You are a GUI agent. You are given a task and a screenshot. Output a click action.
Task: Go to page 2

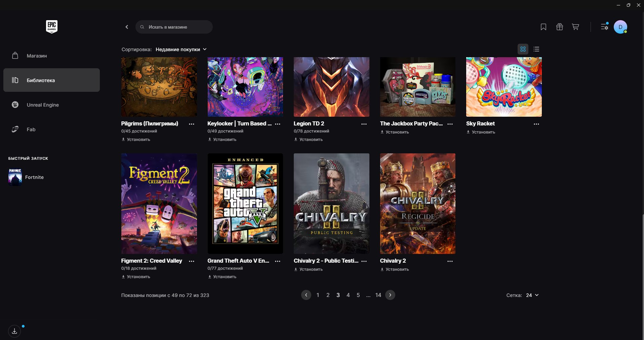328,295
